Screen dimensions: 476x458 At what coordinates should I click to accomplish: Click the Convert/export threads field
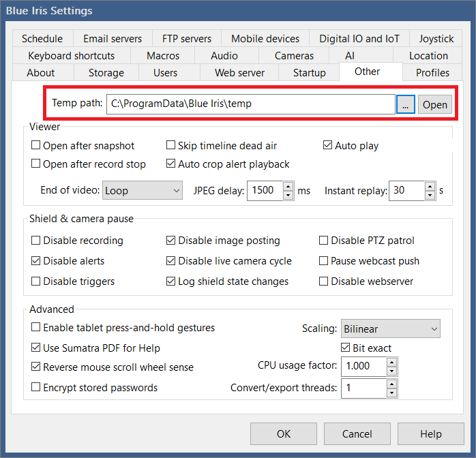click(x=363, y=388)
